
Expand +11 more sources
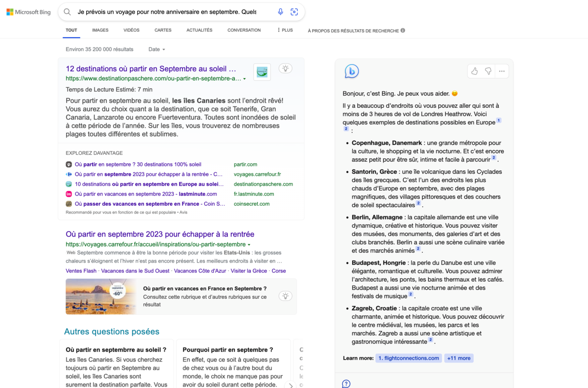tap(459, 358)
